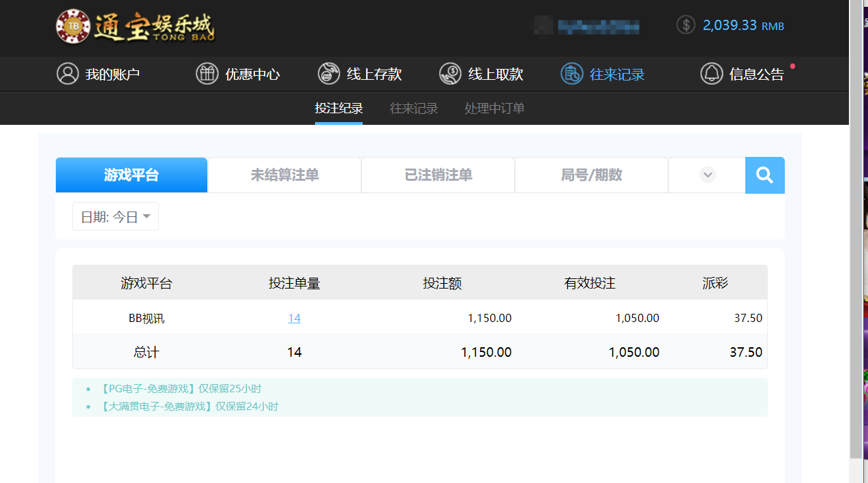Image resolution: width=868 pixels, height=483 pixels.
Task: Click the 信息公告 notification bell icon
Action: point(711,74)
